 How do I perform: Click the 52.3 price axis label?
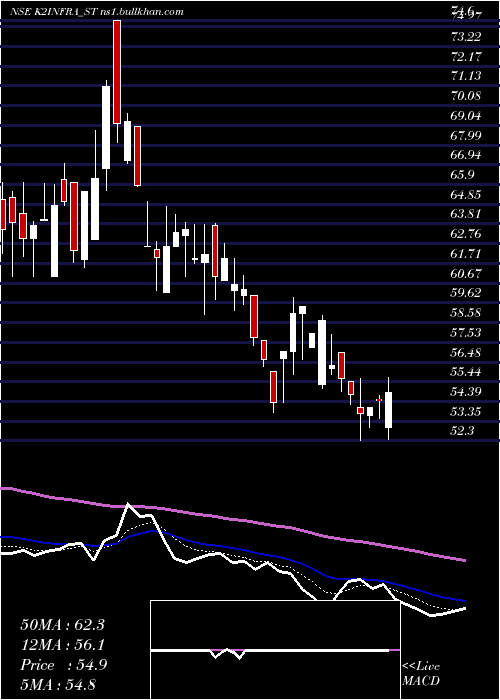pos(463,431)
